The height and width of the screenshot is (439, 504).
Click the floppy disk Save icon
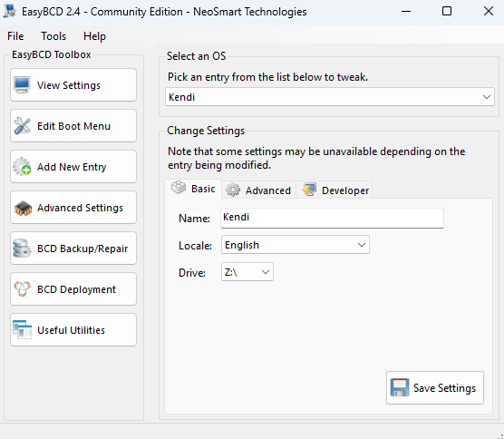click(400, 387)
